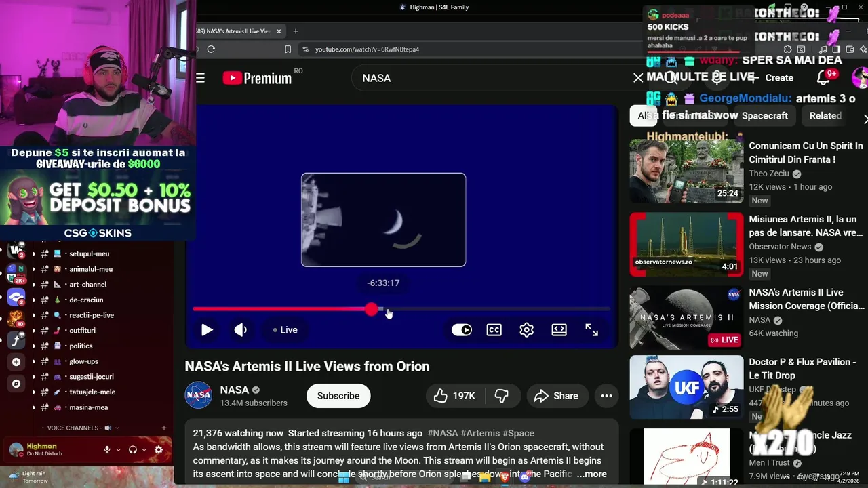Open Discord discover servers compass
Screen dimensions: 868x488
16,384
